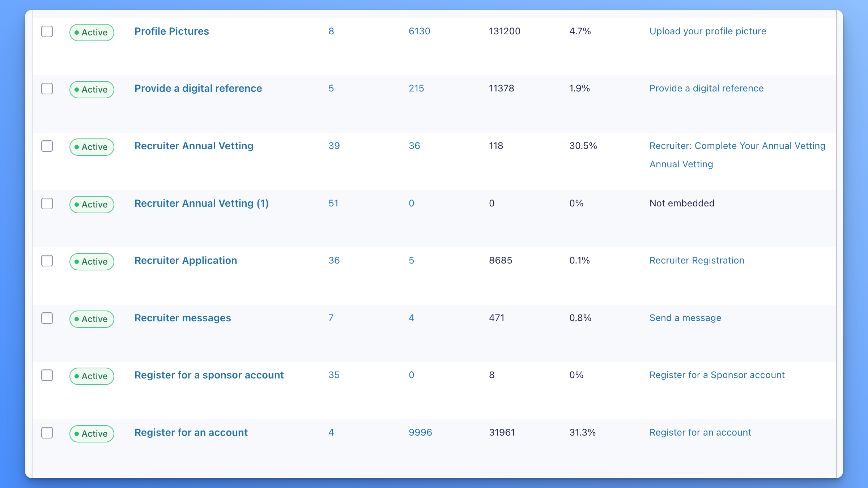Click the 131200 views value

click(505, 31)
